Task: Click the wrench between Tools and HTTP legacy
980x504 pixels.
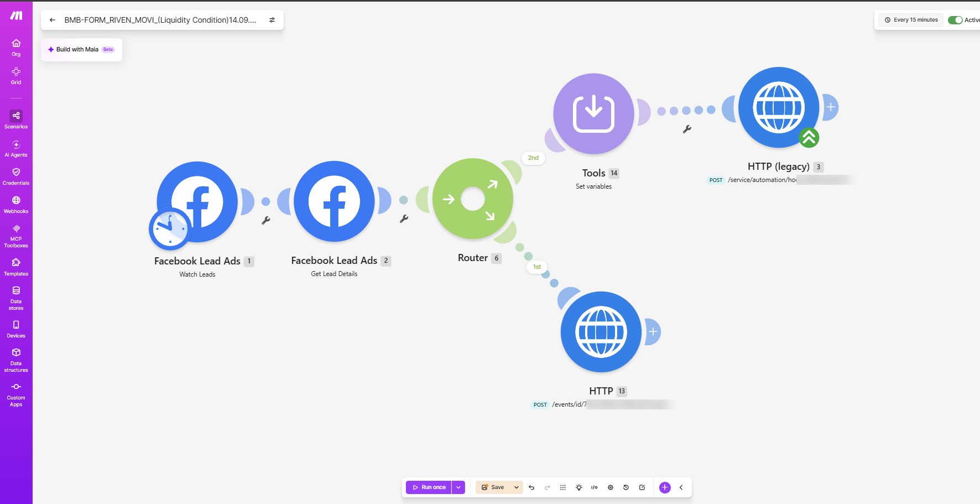Action: point(687,129)
